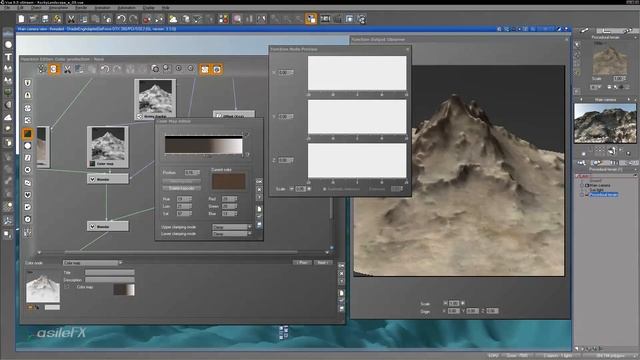Toggle first orange preview button in Function Editor toolbar
Image resolution: width=640 pixels, height=360 pixels.
point(204,69)
